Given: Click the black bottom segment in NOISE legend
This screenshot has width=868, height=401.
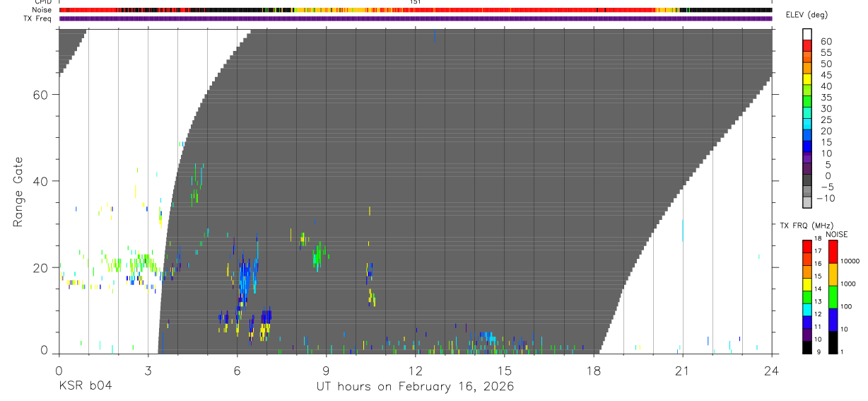Looking at the screenshot, I should click(x=833, y=342).
